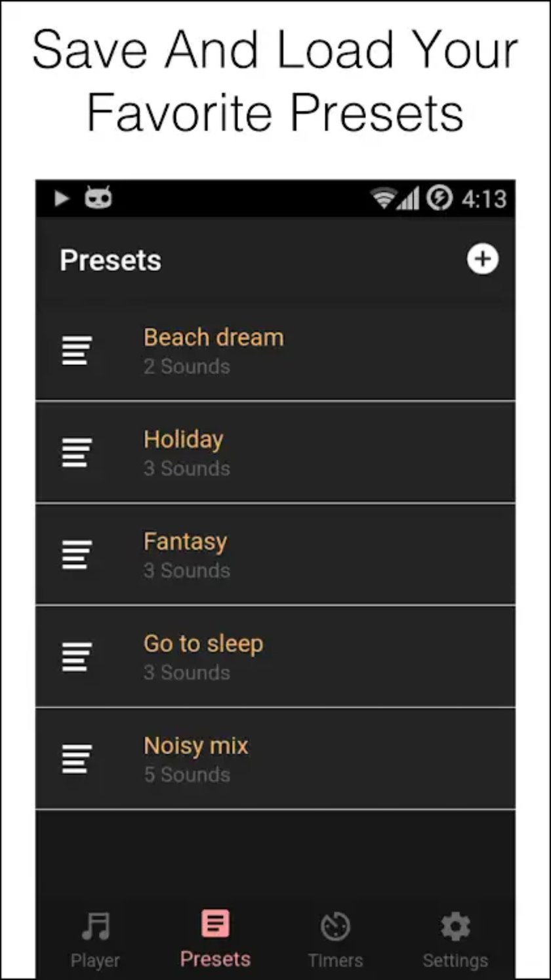Switch to the Timers tab label

(x=335, y=960)
